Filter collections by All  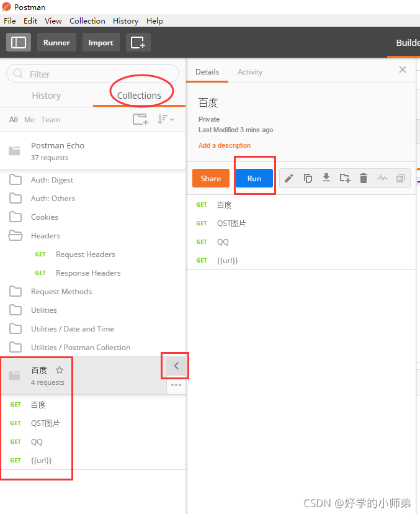click(14, 120)
